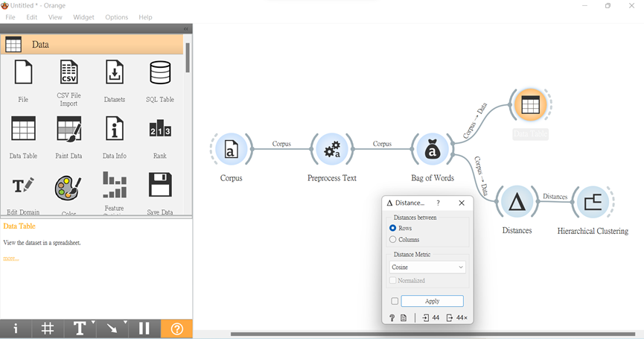The width and height of the screenshot is (644, 339).
Task: Open the Edit menu
Action: [x=31, y=17]
